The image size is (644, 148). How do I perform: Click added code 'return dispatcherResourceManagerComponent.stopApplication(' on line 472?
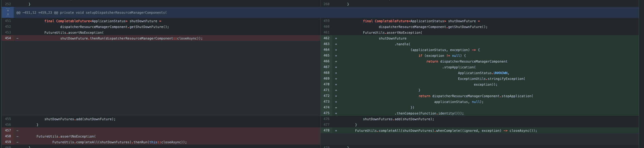476,96
